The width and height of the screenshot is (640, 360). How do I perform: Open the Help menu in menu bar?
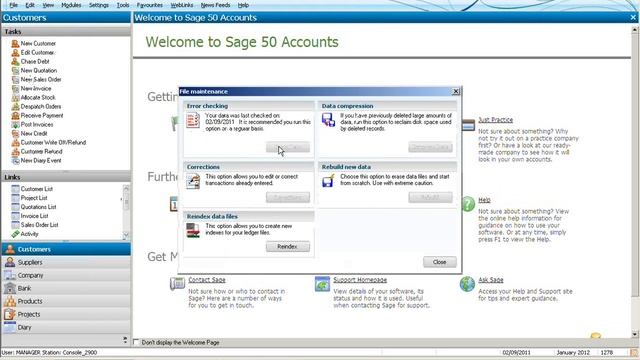point(243,5)
